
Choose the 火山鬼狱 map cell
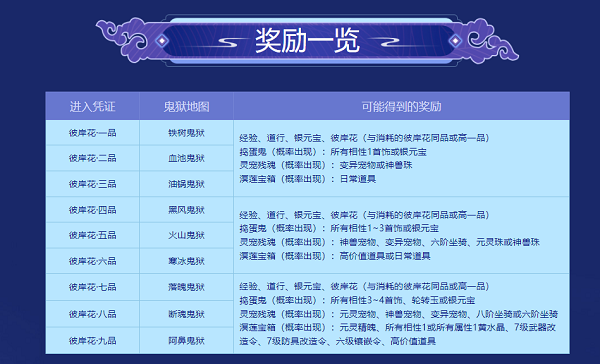[x=186, y=235]
